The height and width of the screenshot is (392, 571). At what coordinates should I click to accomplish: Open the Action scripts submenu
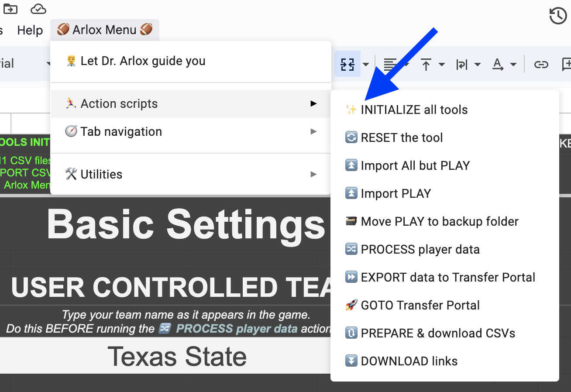[x=191, y=103]
